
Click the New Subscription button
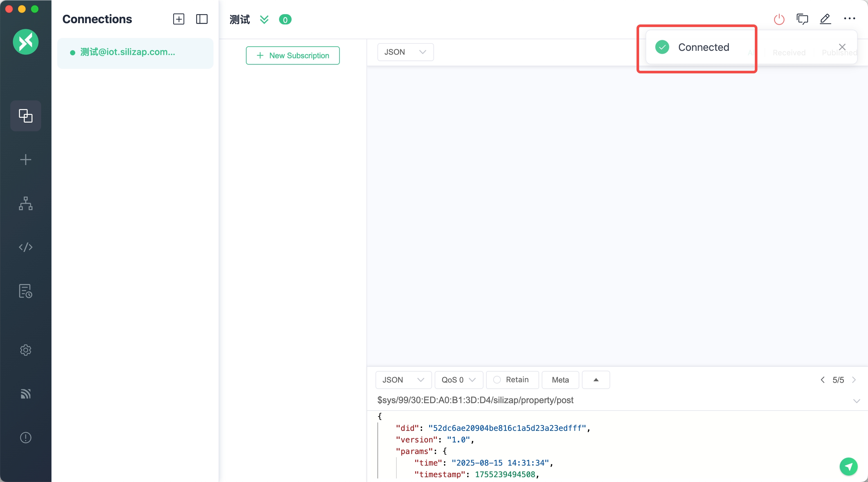pos(293,56)
